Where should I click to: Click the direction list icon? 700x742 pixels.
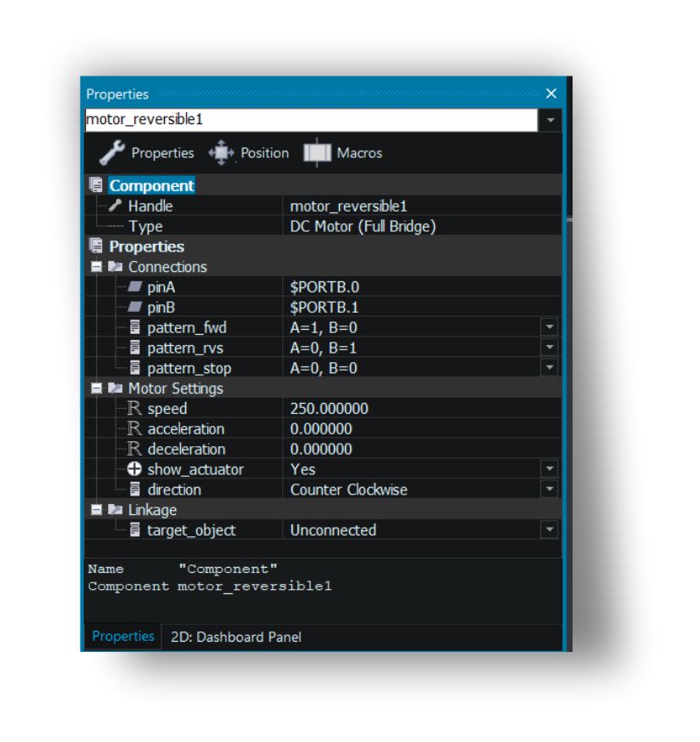click(135, 490)
